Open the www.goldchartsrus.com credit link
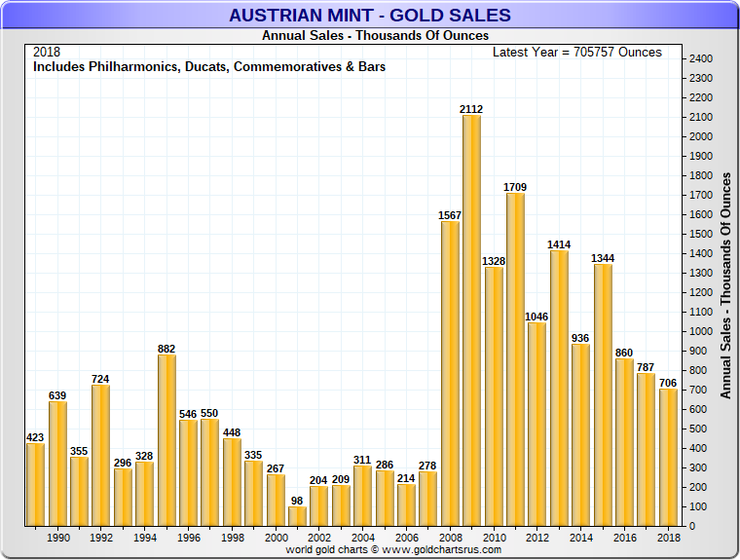Screen dimensions: 740x560 [x=441, y=549]
